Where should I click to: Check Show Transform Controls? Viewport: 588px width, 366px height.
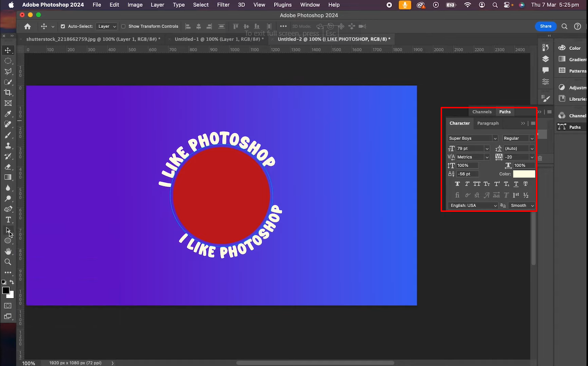(123, 26)
